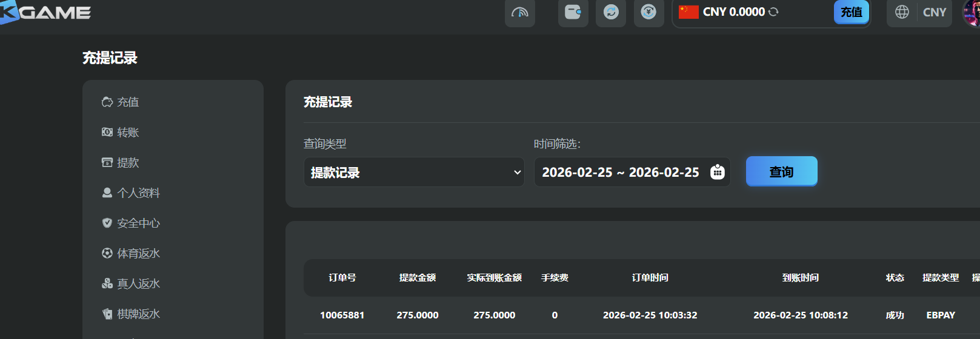The height and width of the screenshot is (339, 980).
Task: Open 充值 in the sidebar menu
Action: 127,102
